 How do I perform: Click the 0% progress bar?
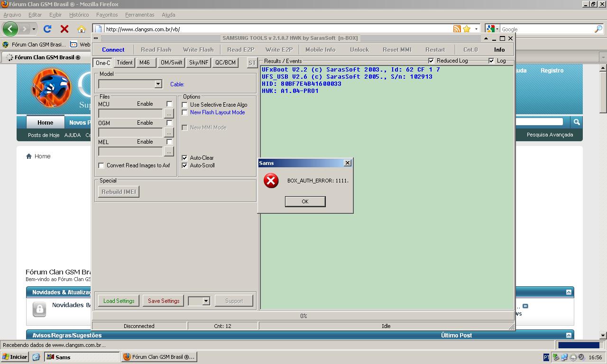303,316
